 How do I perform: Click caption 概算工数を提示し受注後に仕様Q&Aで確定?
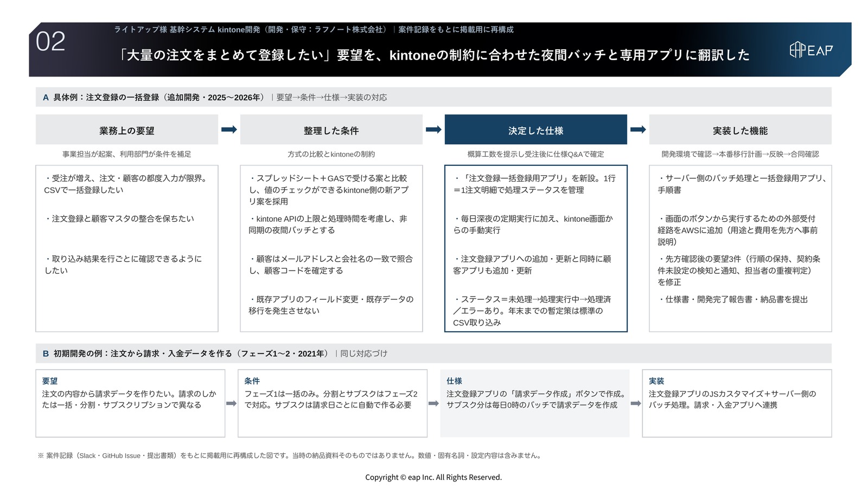536,154
